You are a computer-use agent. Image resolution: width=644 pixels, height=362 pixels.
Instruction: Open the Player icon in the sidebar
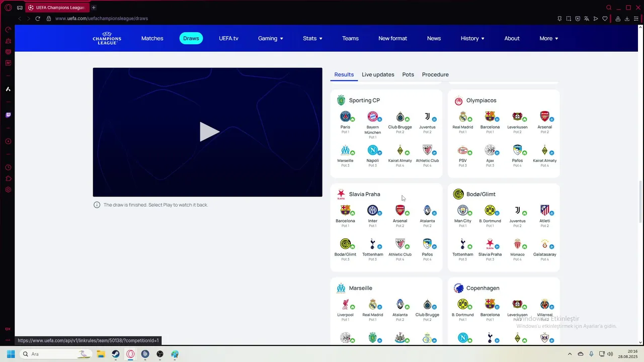coord(8,141)
